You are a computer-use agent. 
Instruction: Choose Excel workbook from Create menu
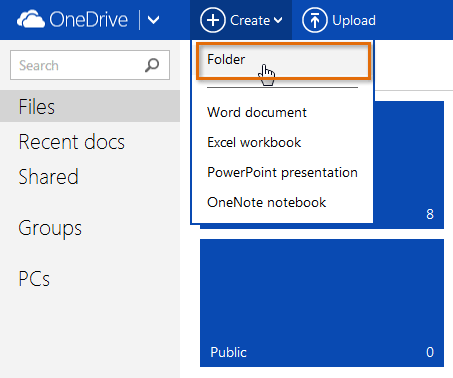tap(254, 142)
